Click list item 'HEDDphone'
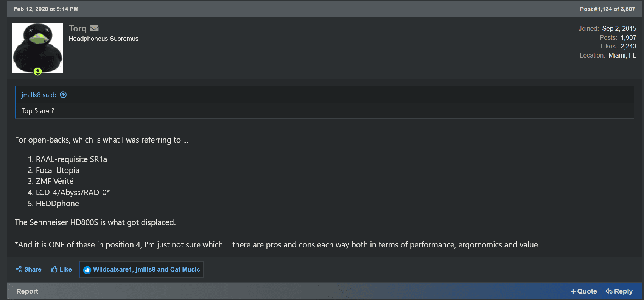This screenshot has height=300, width=644. point(58,204)
